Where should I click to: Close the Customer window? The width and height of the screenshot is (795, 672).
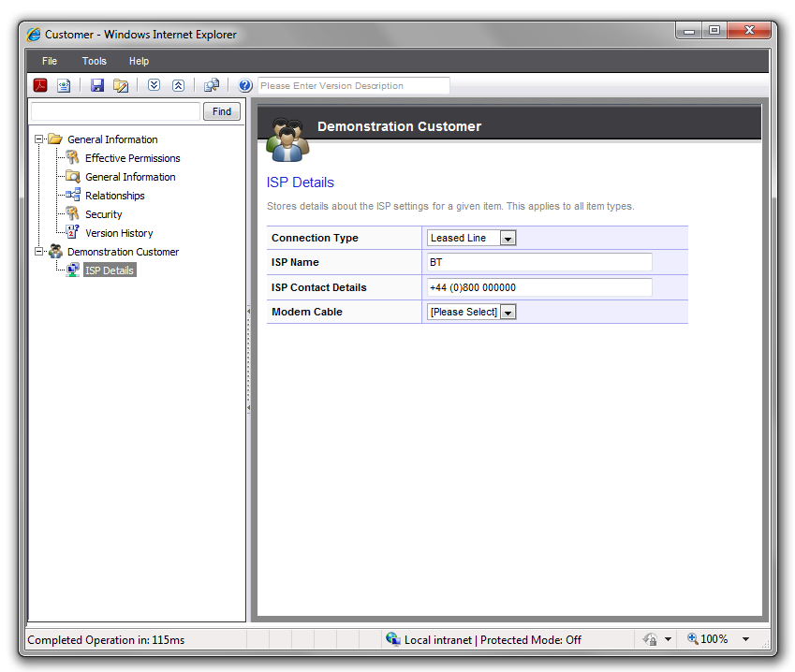pyautogui.click(x=749, y=31)
